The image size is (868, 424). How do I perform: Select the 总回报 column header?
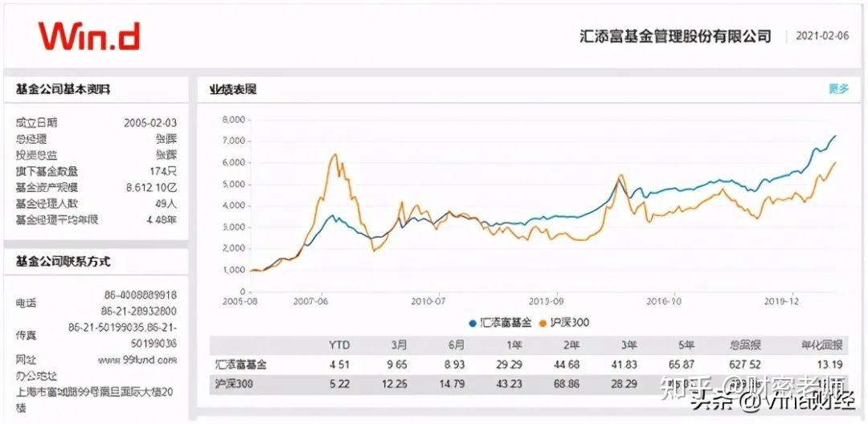point(744,345)
